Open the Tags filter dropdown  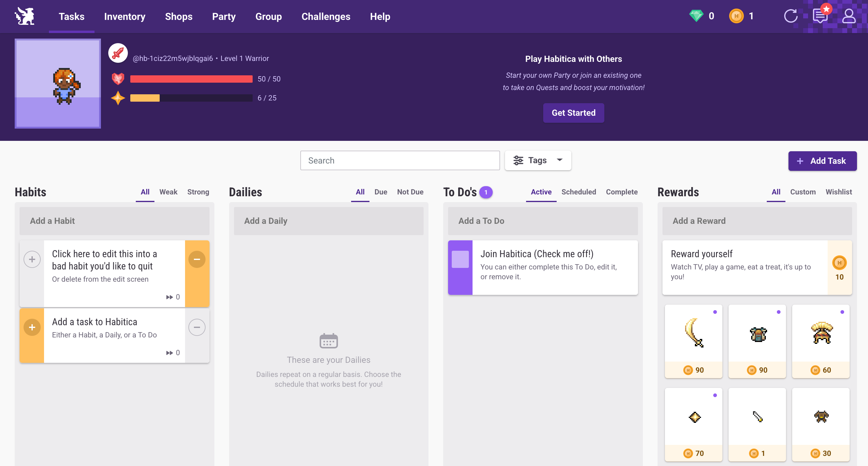pyautogui.click(x=538, y=160)
